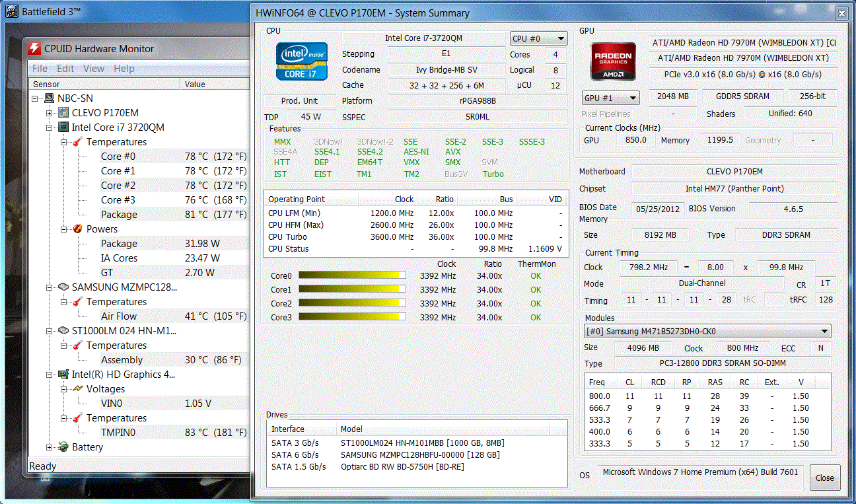Click the CPUID Hardware Monitor lightning icon

pos(34,48)
